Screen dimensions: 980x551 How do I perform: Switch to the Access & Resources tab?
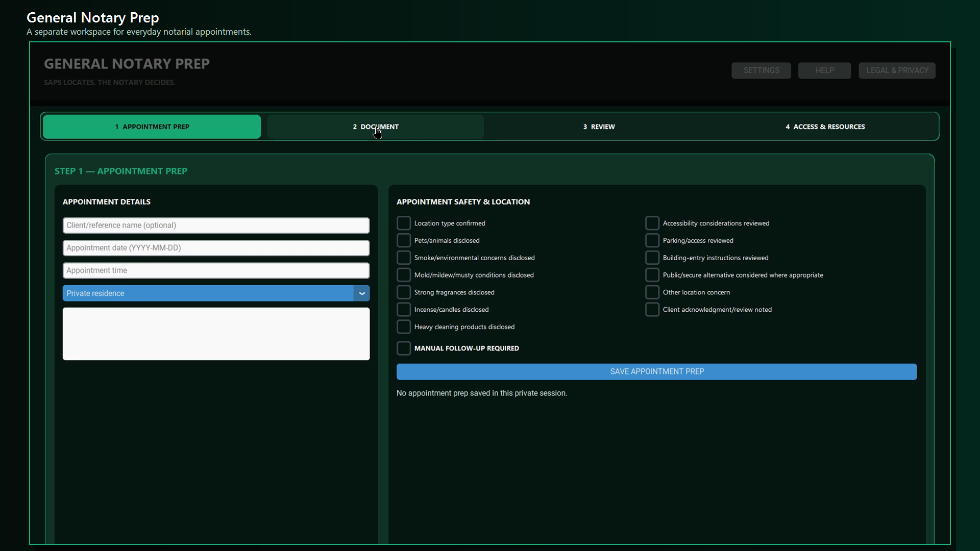tap(825, 127)
